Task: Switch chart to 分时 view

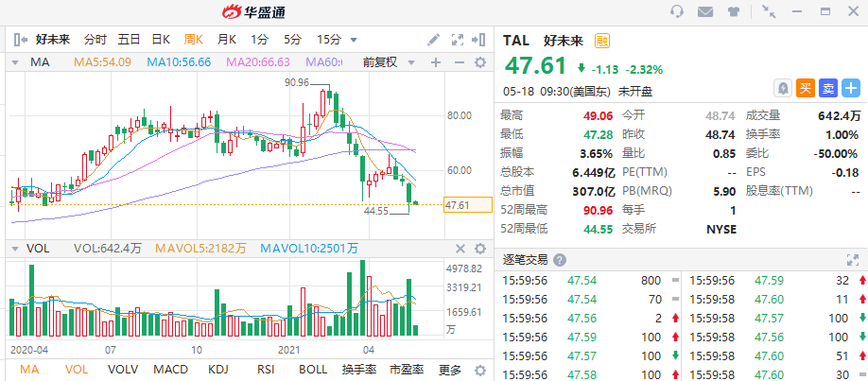Action: [x=95, y=40]
